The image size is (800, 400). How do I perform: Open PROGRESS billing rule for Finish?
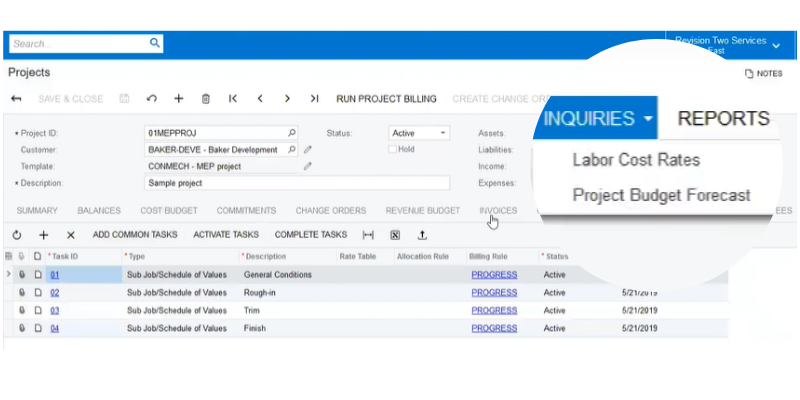point(494,329)
